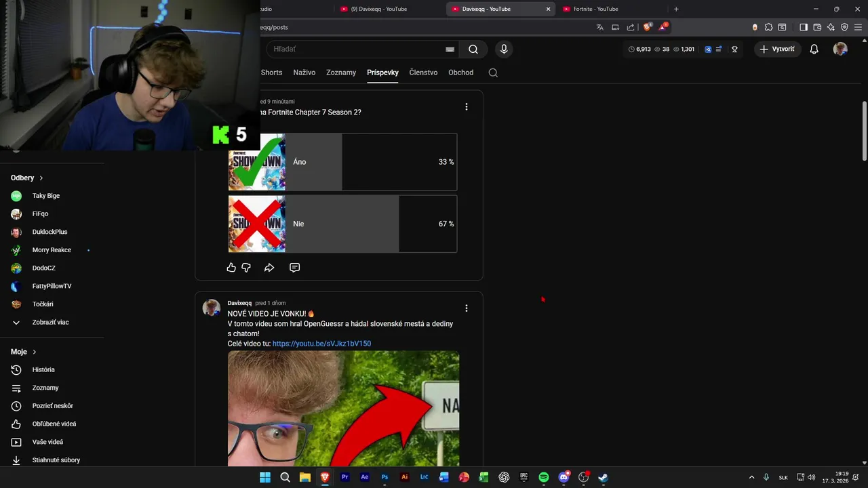Viewport: 868px width, 488px height.
Task: Open three-dot menu of NOVÉ VIDEO post
Action: [x=466, y=308]
